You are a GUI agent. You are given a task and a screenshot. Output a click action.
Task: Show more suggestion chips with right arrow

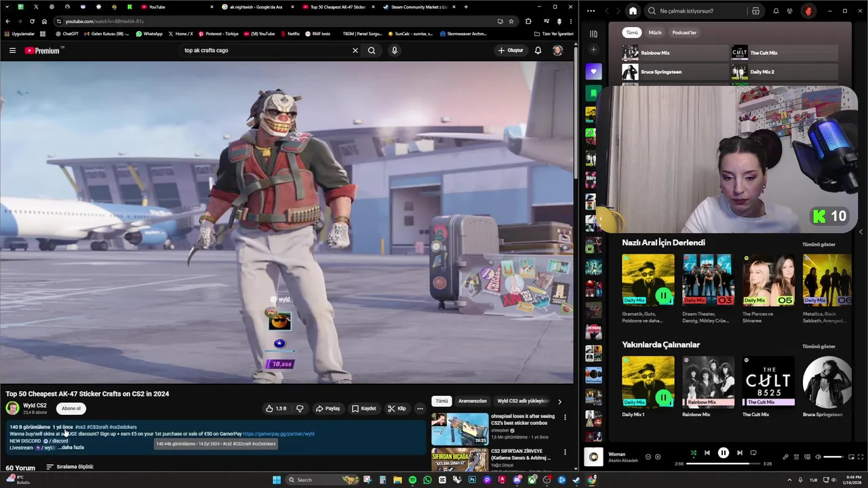pos(559,401)
